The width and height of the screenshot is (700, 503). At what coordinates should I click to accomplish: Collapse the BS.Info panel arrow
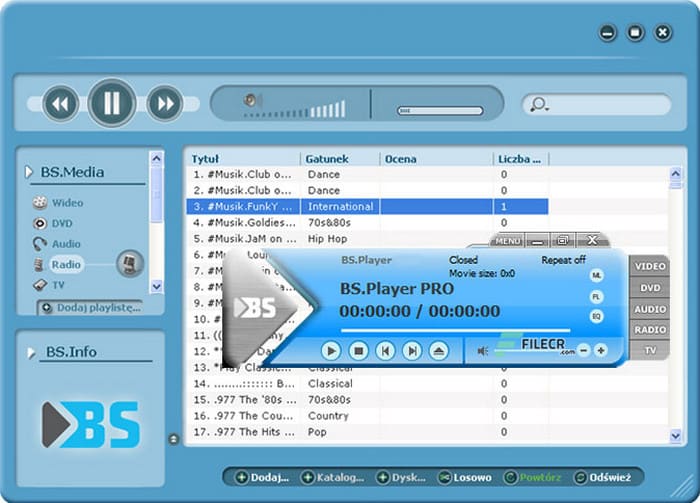click(x=28, y=352)
